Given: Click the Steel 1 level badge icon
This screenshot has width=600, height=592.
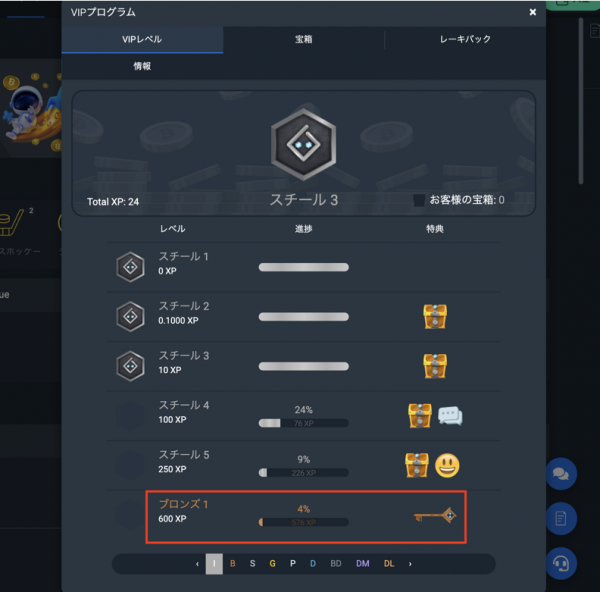Looking at the screenshot, I should (130, 267).
